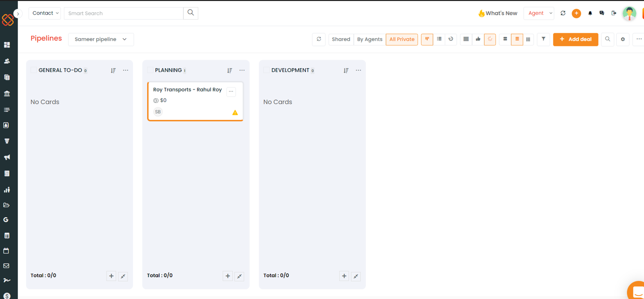Check the GENERAL TO-DO column checkbox

33,70
